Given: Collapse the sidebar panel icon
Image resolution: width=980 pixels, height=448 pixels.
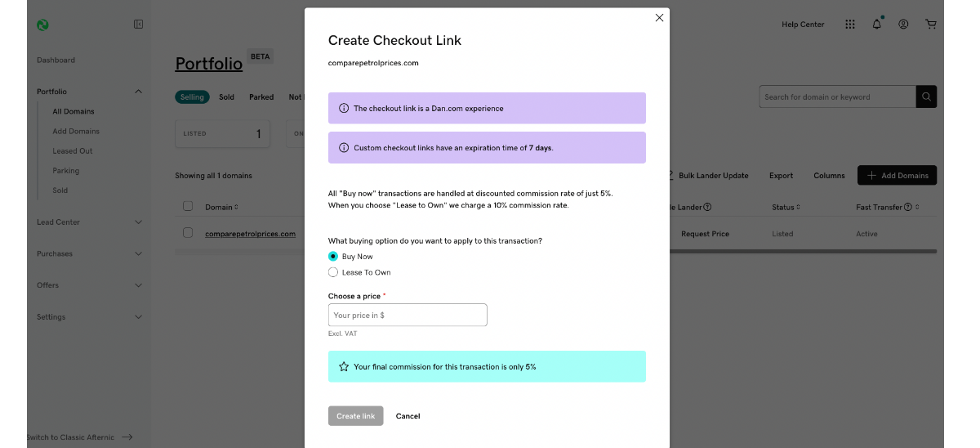Looking at the screenshot, I should (138, 25).
